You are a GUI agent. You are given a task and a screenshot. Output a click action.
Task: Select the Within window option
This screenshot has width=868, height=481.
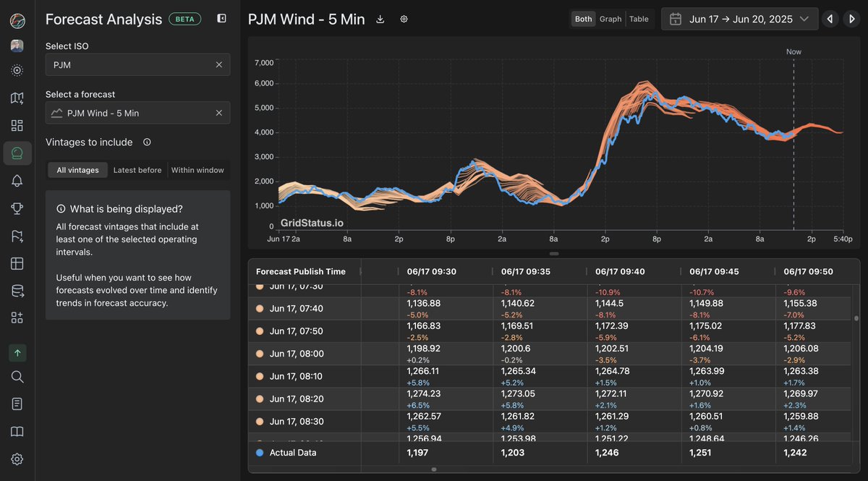point(197,170)
